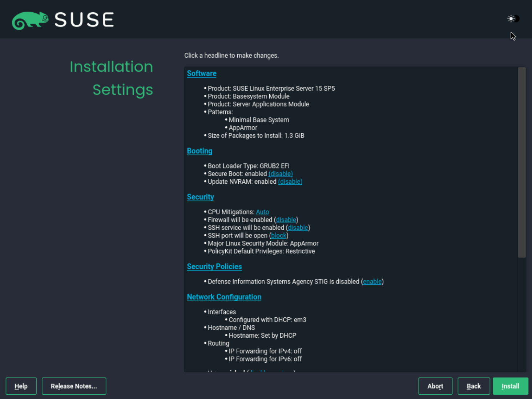This screenshot has height=399, width=532.
Task: Change CPU Mitigations Auto setting
Action: point(262,212)
